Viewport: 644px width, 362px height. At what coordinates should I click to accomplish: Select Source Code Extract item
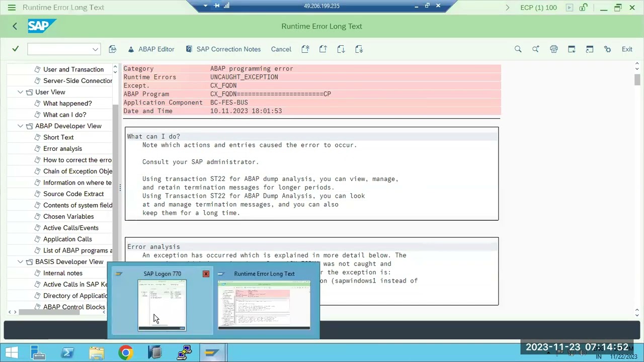(x=73, y=194)
